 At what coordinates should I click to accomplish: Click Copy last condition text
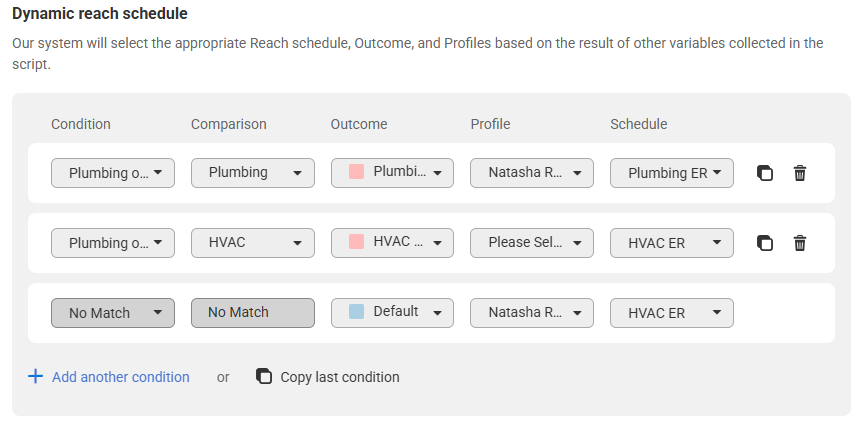click(340, 377)
